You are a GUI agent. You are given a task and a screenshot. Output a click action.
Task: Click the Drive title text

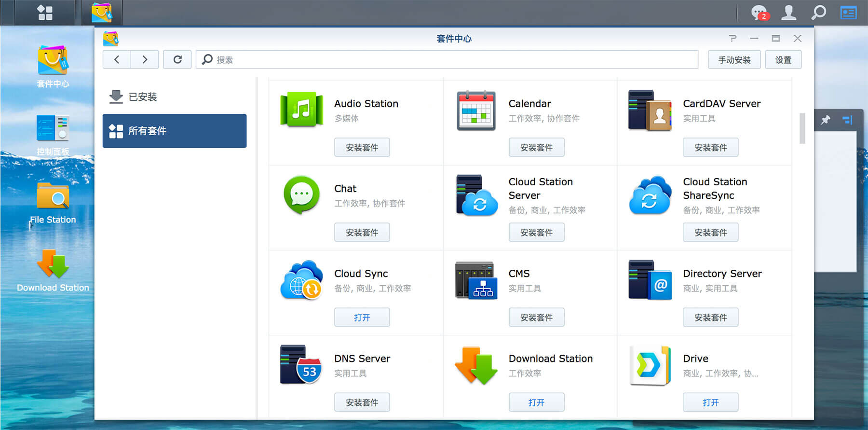pos(695,359)
